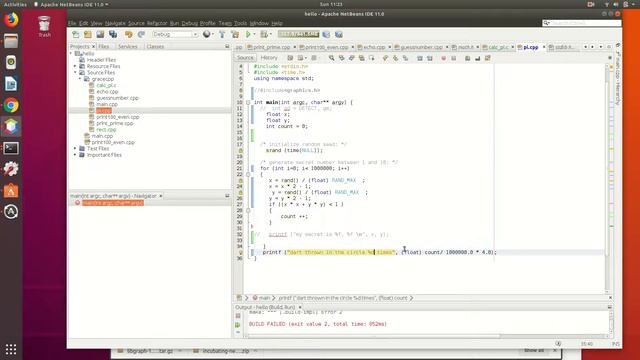This screenshot has height=360, width=640.
Task: Switch to the Classes tab
Action: click(x=155, y=47)
